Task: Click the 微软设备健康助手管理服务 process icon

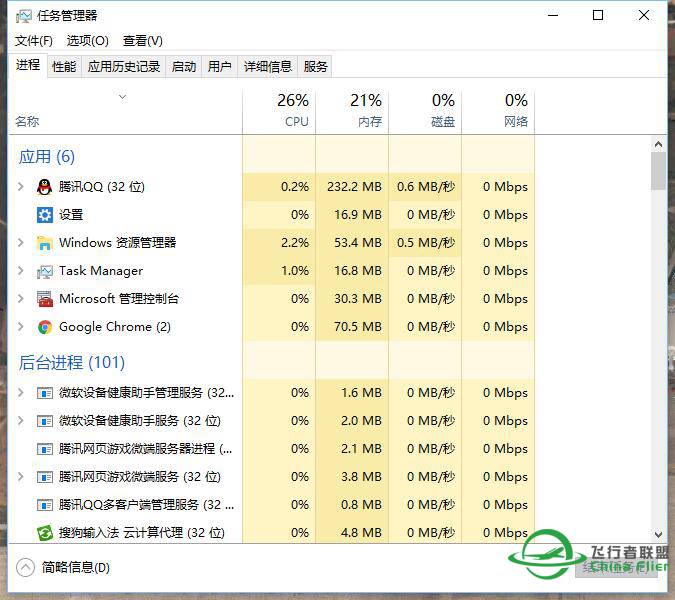Action: click(44, 393)
